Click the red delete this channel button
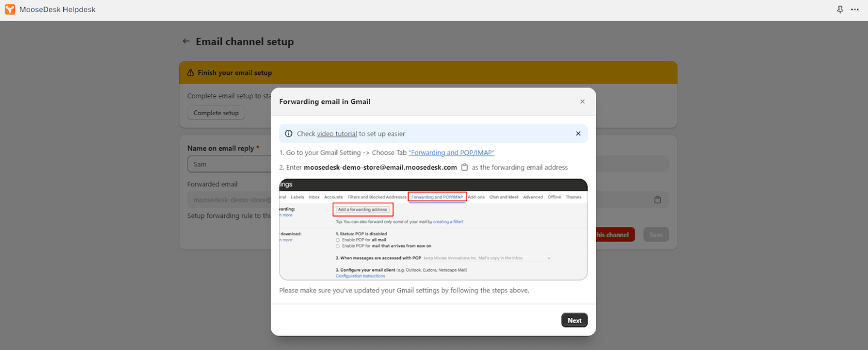 (x=615, y=235)
